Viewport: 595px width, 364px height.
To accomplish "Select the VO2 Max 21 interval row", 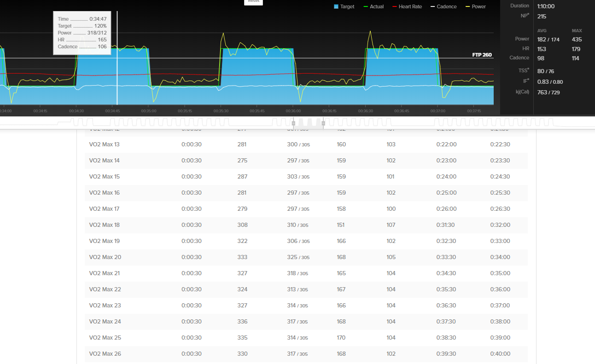I will coord(306,273).
